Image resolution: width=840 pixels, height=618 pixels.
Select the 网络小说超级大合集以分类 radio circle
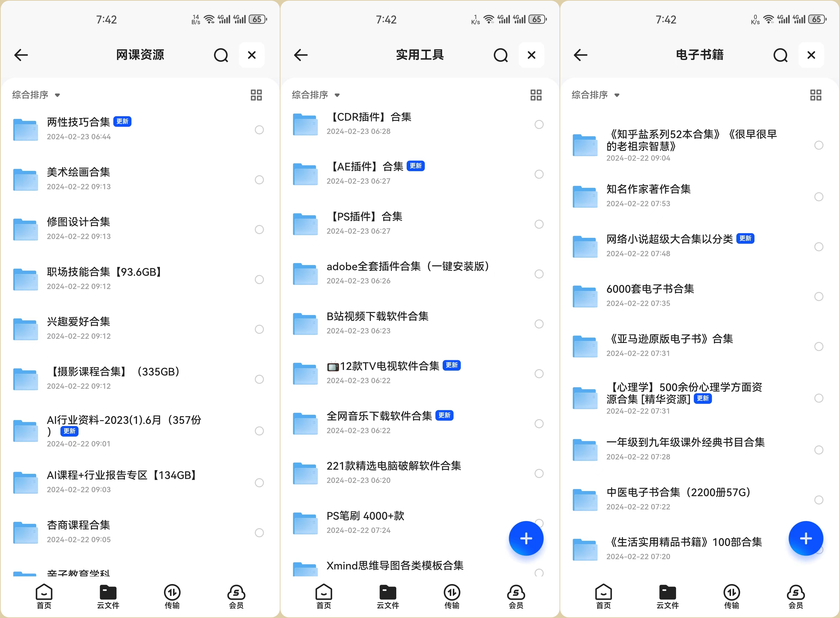819,246
